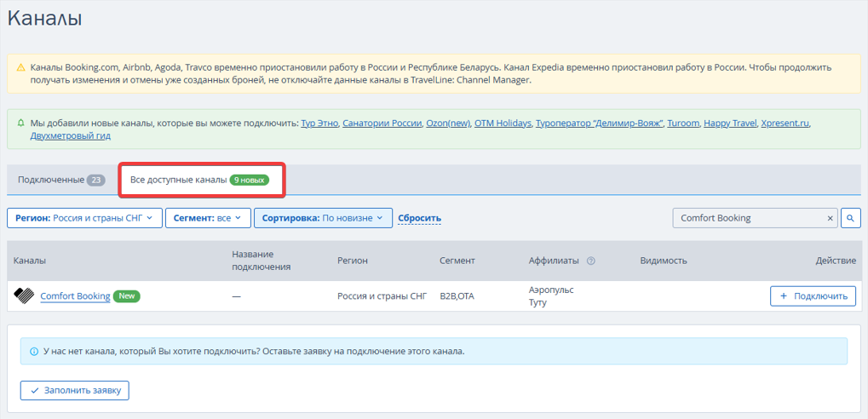
Task: Open the Тур Этно channel link
Action: [x=319, y=123]
